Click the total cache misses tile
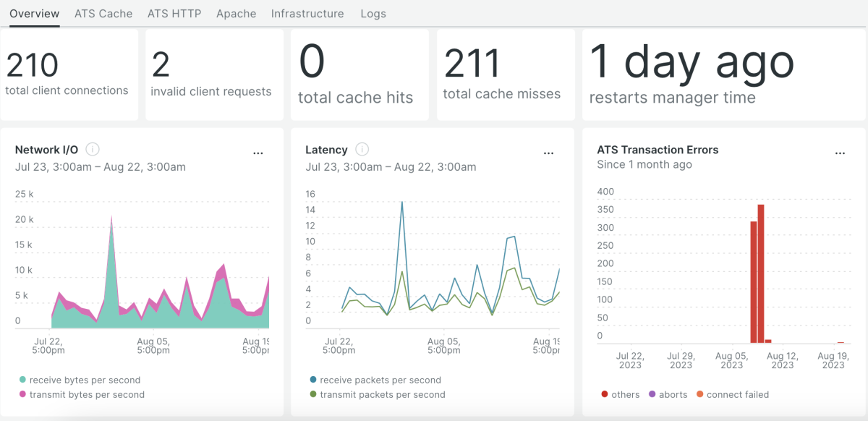 [505, 75]
